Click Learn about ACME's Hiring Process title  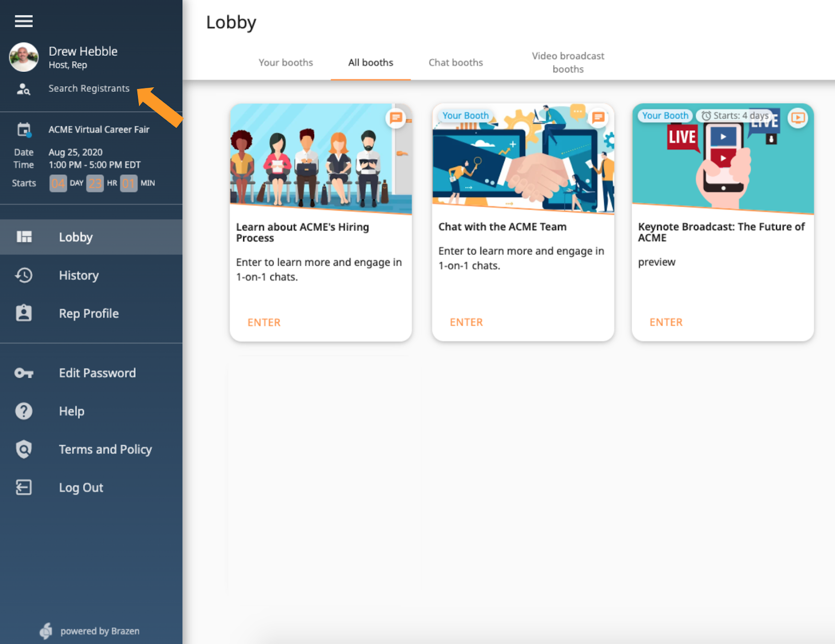303,232
